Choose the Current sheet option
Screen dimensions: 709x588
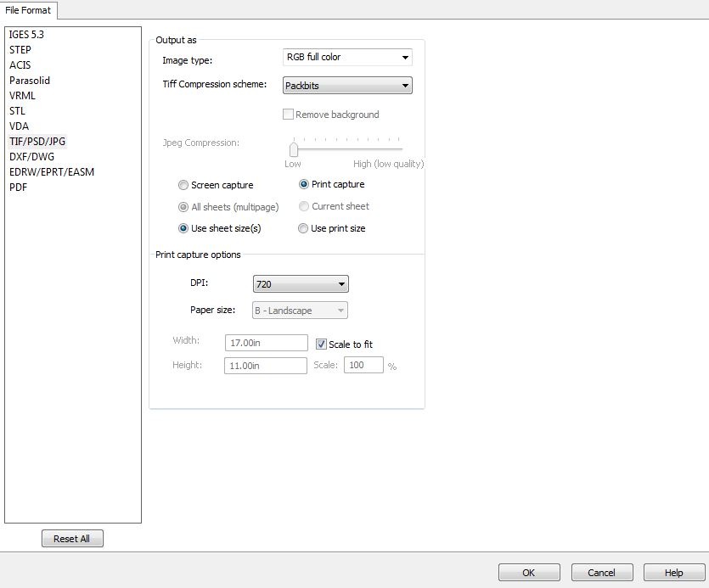tap(304, 206)
